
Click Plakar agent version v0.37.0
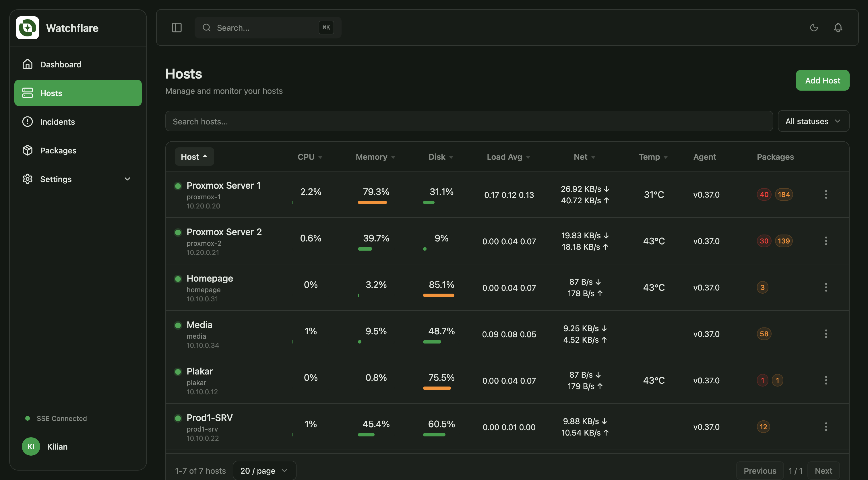tap(706, 381)
